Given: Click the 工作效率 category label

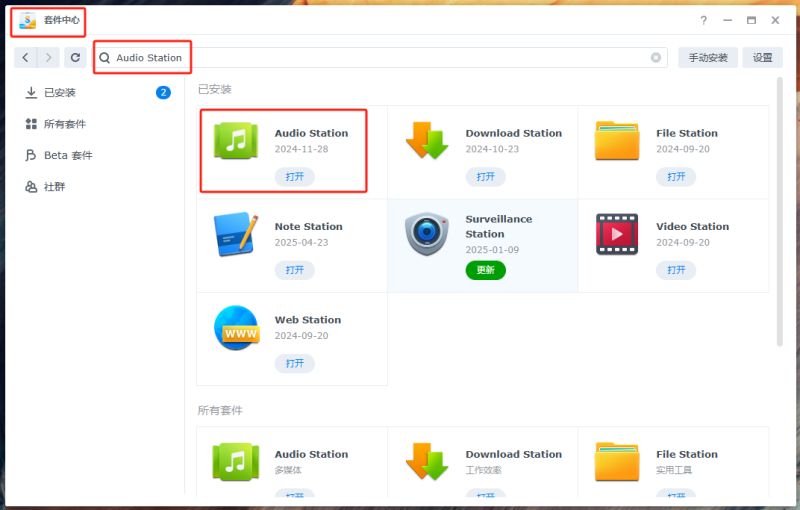Looking at the screenshot, I should (x=483, y=470).
